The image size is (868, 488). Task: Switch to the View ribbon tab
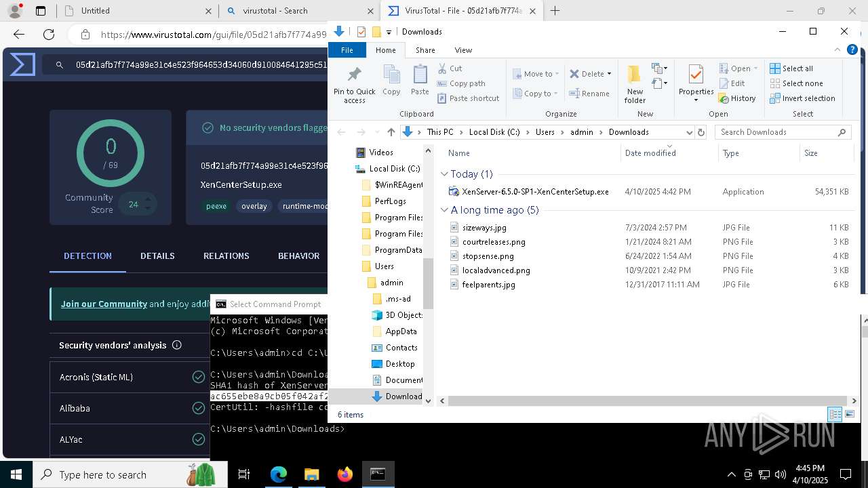pyautogui.click(x=463, y=50)
